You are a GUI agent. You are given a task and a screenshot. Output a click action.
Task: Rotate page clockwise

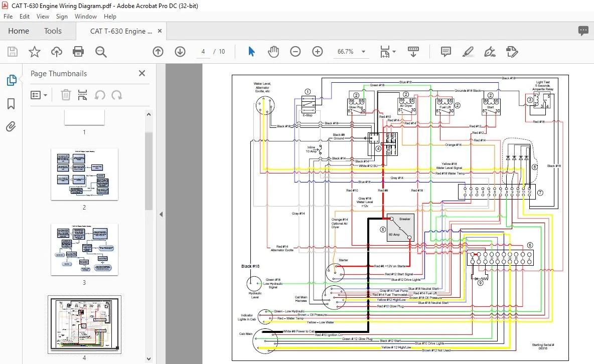117,95
